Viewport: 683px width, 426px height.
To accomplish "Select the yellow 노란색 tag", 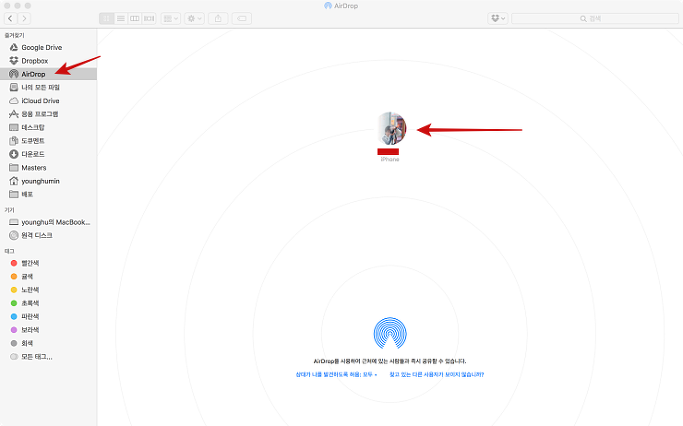I will [x=48, y=290].
